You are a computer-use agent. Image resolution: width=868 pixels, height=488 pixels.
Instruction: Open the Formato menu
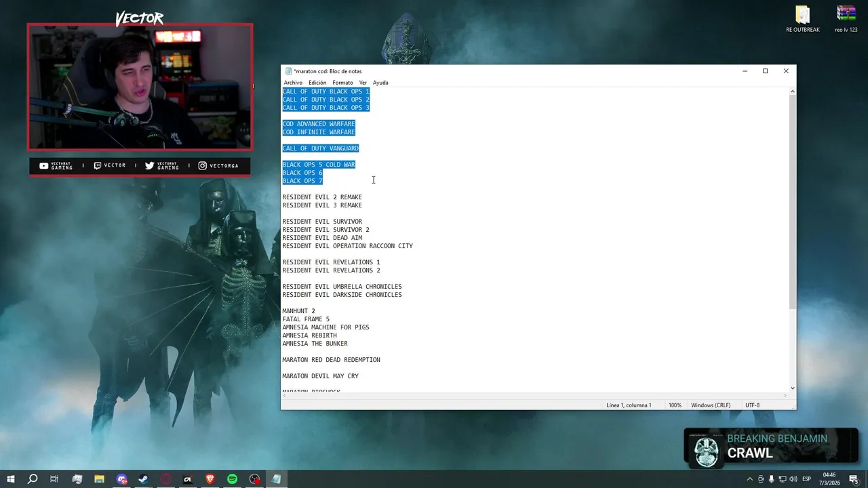[342, 83]
